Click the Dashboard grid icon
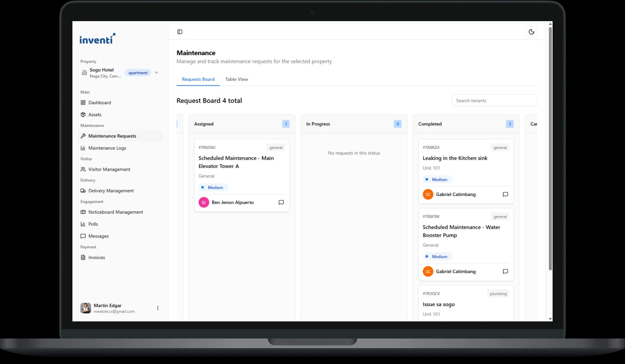Screen dimensions: 625x364 [x=83, y=103]
